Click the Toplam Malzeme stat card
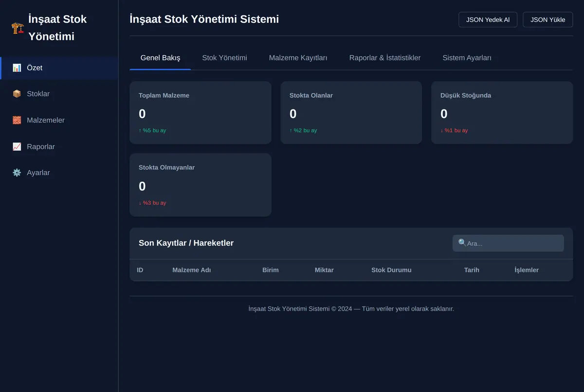 pos(201,112)
